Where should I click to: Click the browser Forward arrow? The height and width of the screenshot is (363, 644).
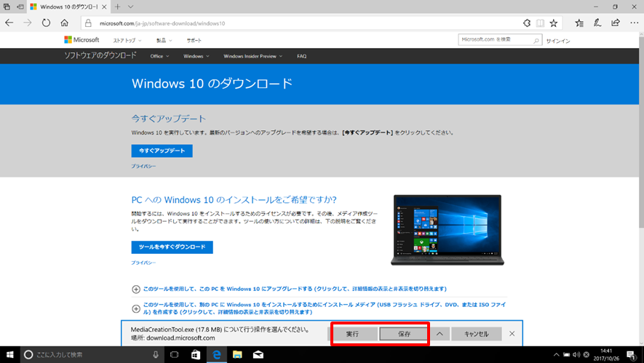click(28, 23)
